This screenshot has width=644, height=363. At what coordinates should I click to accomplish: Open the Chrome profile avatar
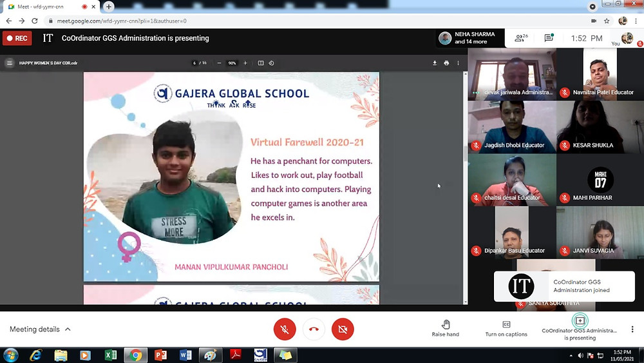[x=623, y=21]
